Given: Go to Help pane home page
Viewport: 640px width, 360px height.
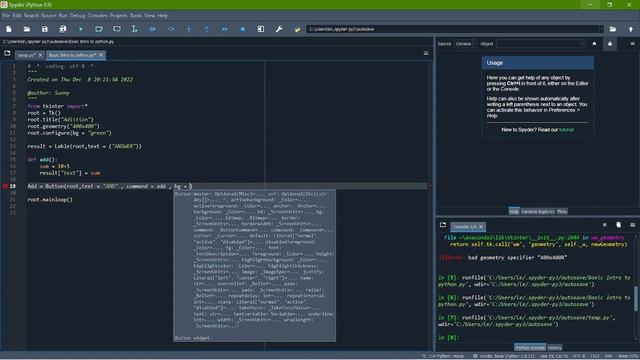Looking at the screenshot, I should [594, 44].
